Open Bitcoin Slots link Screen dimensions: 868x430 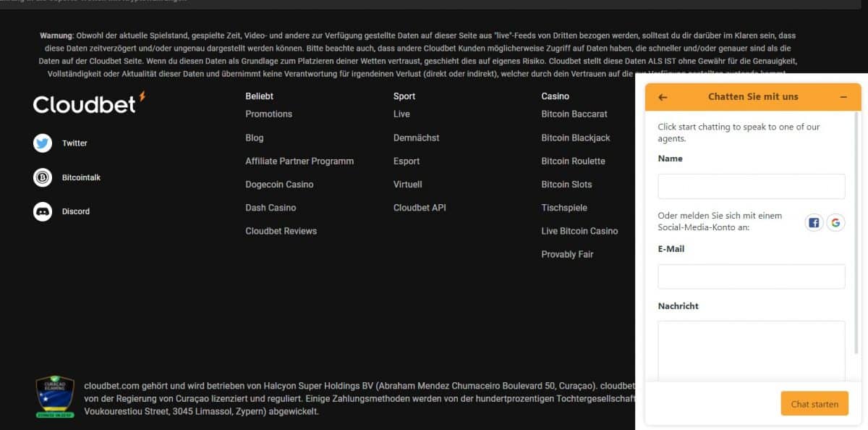coord(566,185)
